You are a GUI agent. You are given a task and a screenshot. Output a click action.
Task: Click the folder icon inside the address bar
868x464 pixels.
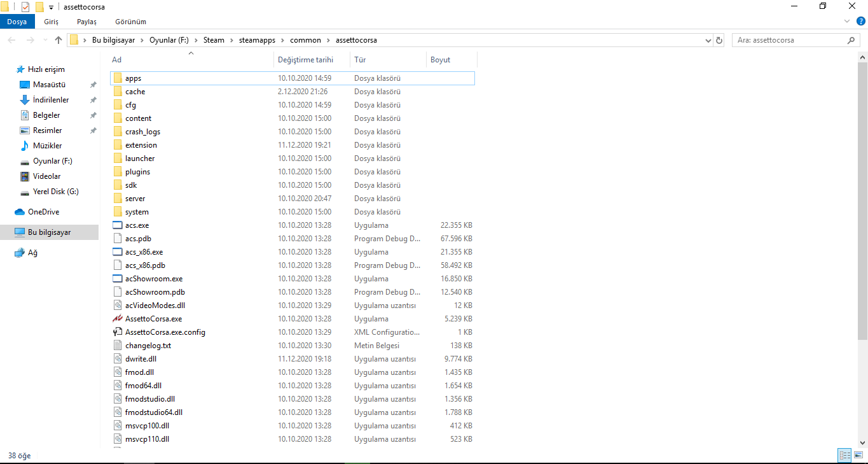click(74, 40)
